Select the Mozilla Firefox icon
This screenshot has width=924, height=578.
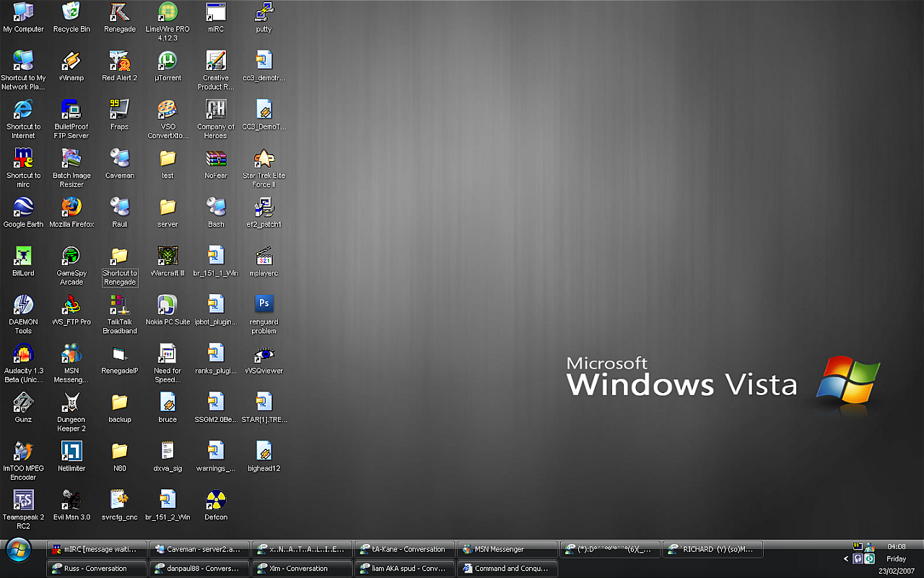coord(71,207)
